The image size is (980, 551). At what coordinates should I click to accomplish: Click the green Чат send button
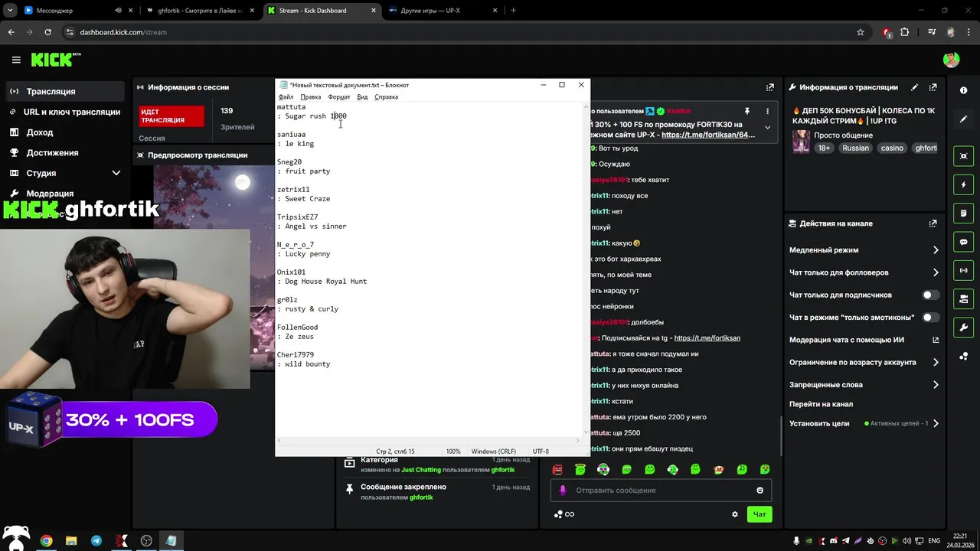click(x=759, y=514)
